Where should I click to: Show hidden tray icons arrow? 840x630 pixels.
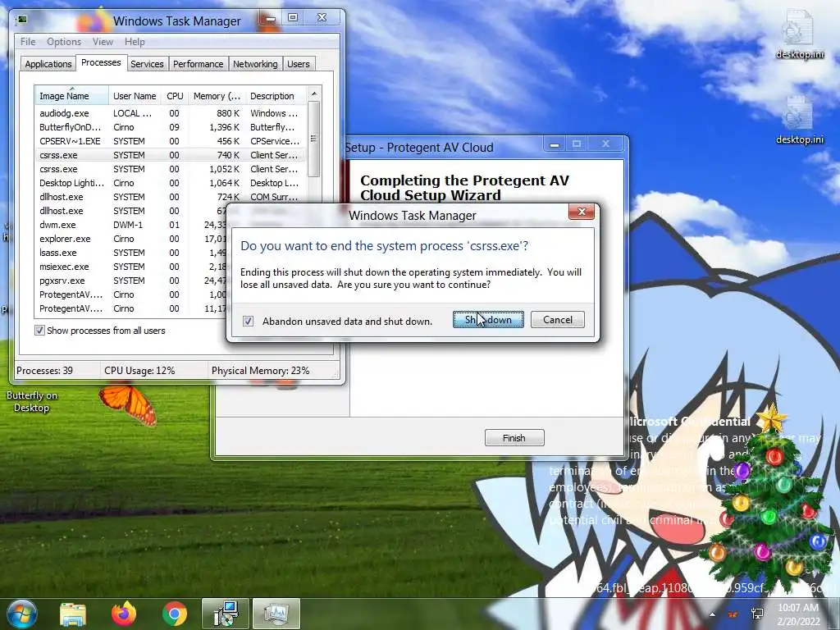coord(712,614)
